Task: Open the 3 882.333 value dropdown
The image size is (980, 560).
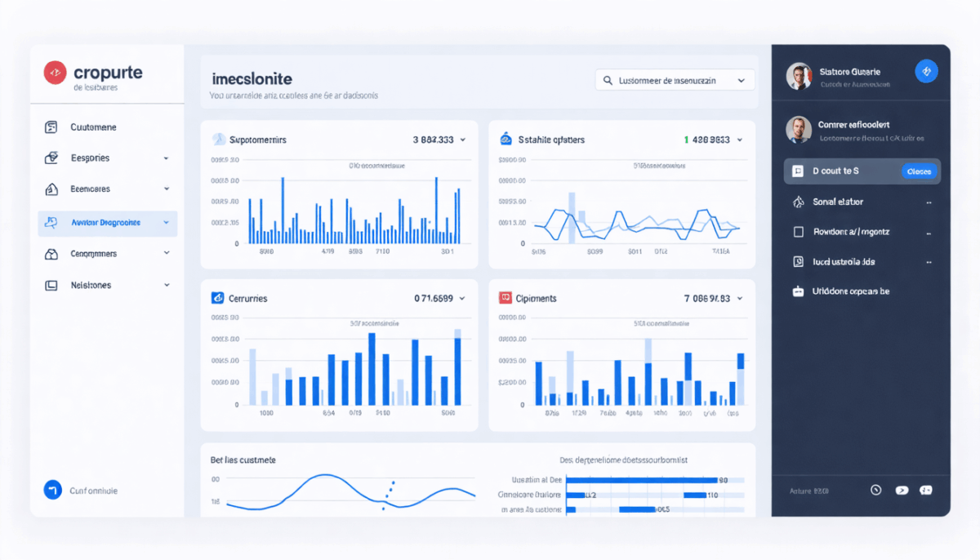Action: coord(462,140)
